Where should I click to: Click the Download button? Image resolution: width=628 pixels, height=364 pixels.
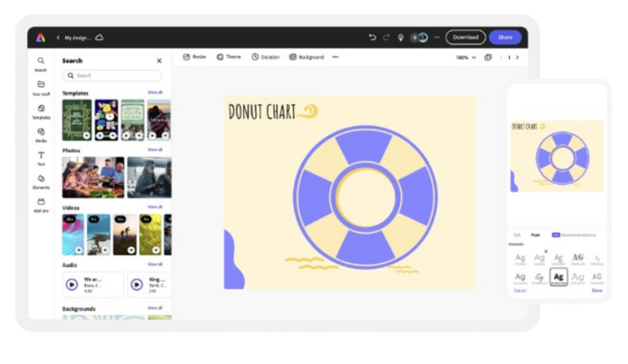coord(466,38)
